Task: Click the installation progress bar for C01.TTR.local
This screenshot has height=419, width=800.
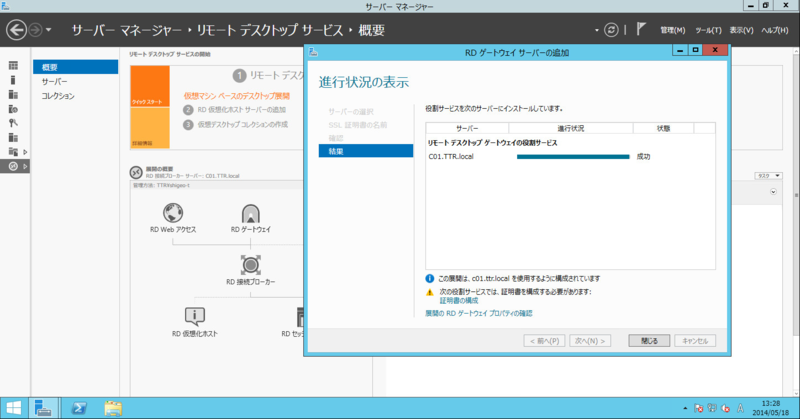Action: [573, 157]
